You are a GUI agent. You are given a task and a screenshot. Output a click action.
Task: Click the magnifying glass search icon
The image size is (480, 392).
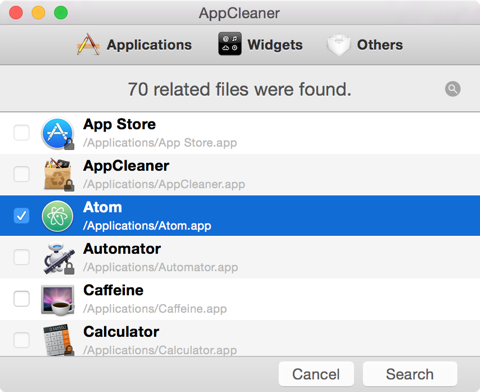(453, 89)
